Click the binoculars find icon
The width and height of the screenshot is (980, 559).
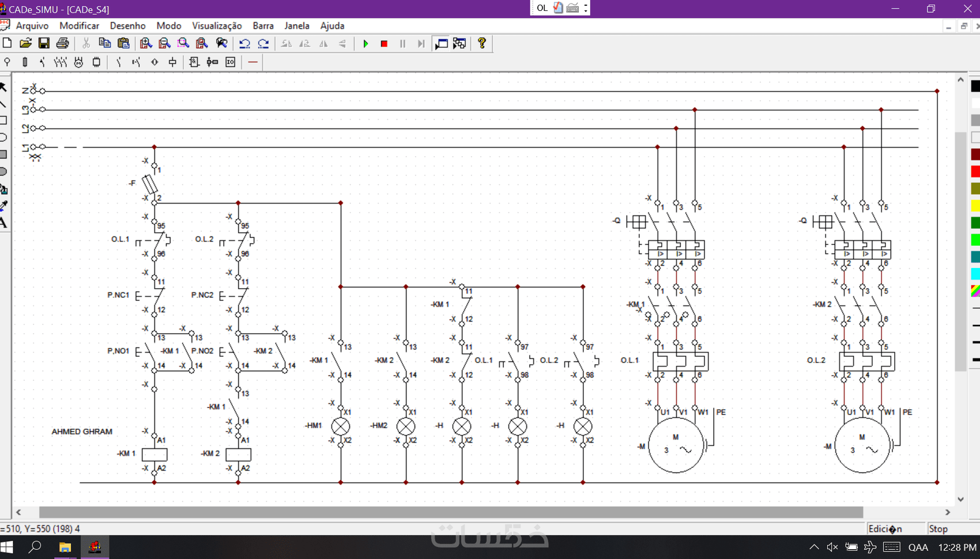[x=221, y=43]
